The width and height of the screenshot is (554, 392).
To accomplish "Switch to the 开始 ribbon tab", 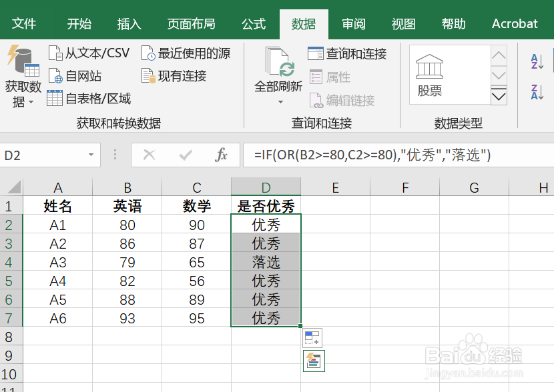I will pos(79,24).
